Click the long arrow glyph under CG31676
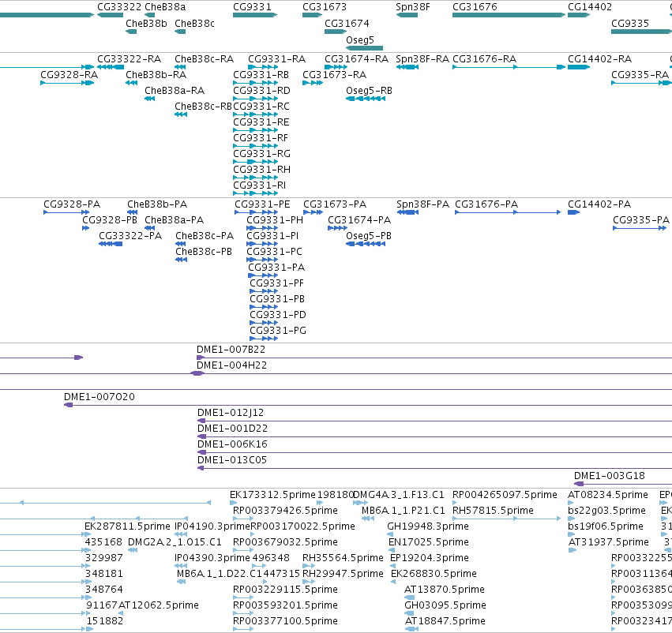Screen dimensions: 672x633 pyautogui.click(x=509, y=15)
